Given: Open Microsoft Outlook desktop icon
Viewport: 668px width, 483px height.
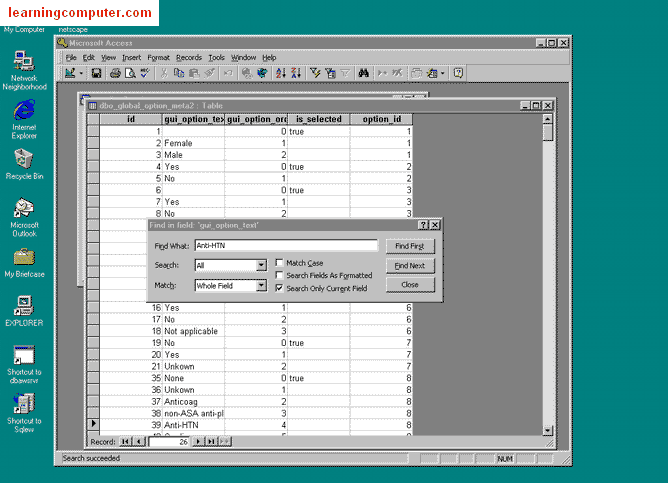Looking at the screenshot, I should pyautogui.click(x=24, y=217).
